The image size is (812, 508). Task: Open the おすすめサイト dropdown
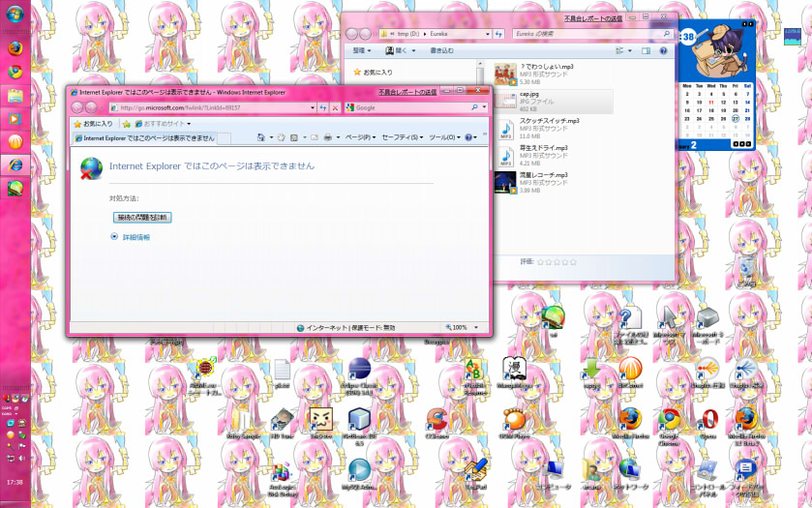pyautogui.click(x=163, y=124)
